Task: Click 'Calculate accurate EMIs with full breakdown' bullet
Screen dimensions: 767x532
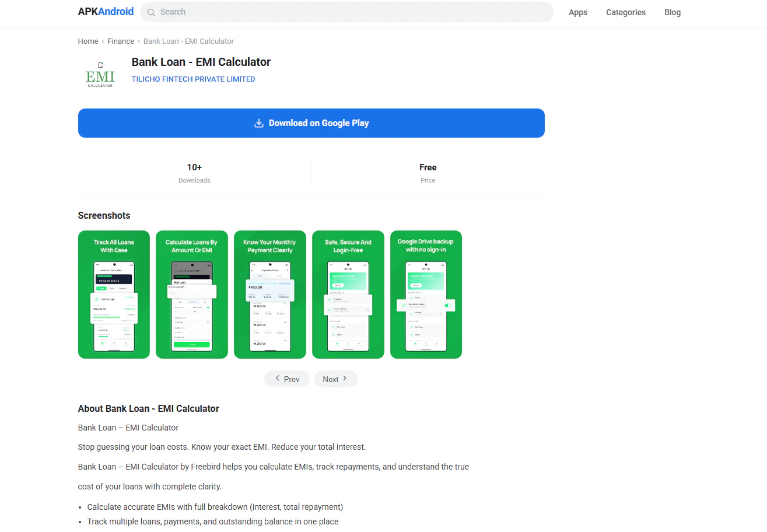Action: (215, 507)
